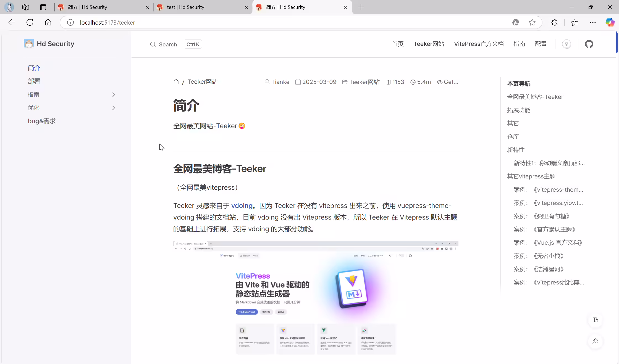Screen dimensions: 619x364
Task: Click the Hd Security site logo
Action: (x=29, y=44)
